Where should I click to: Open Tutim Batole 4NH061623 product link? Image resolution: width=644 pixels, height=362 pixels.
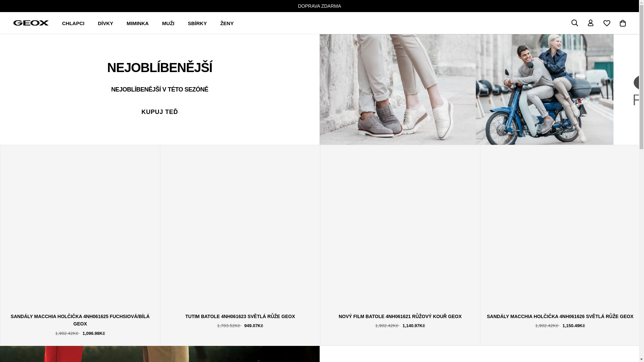point(240,316)
